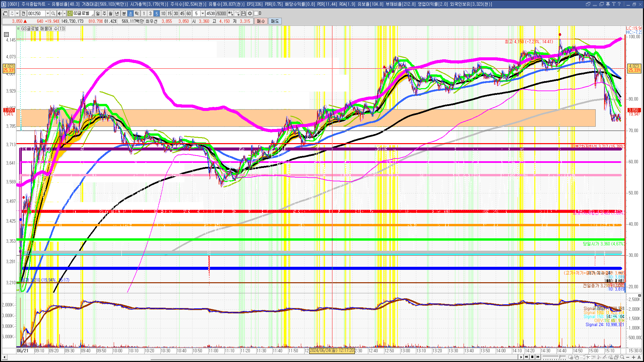This screenshot has width=644, height=362.
Task: Open the chart settings gear icon
Action: point(250,13)
